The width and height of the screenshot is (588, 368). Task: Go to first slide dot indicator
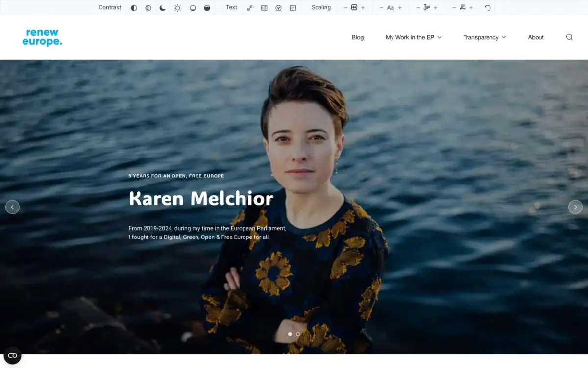pyautogui.click(x=290, y=334)
